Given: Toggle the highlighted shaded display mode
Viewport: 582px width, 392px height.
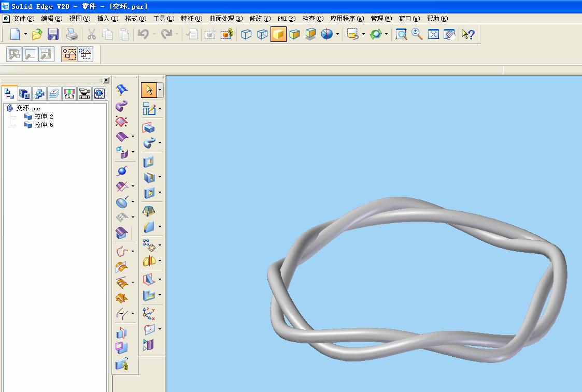Looking at the screenshot, I should pos(278,34).
